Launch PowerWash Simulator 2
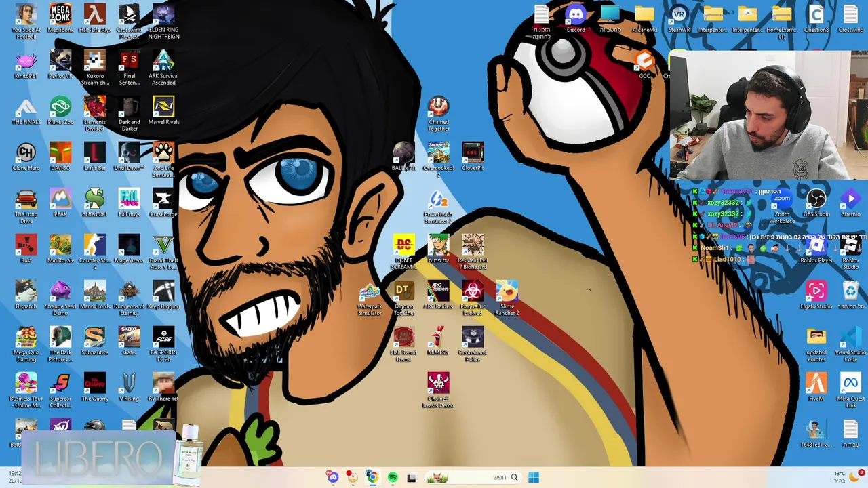Image resolution: width=868 pixels, height=488 pixels. [x=438, y=206]
